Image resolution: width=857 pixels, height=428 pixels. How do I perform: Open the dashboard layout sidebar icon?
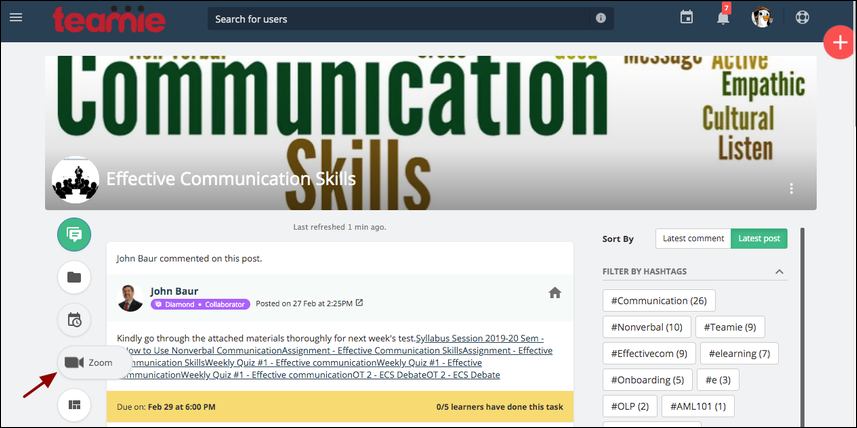pos(74,405)
